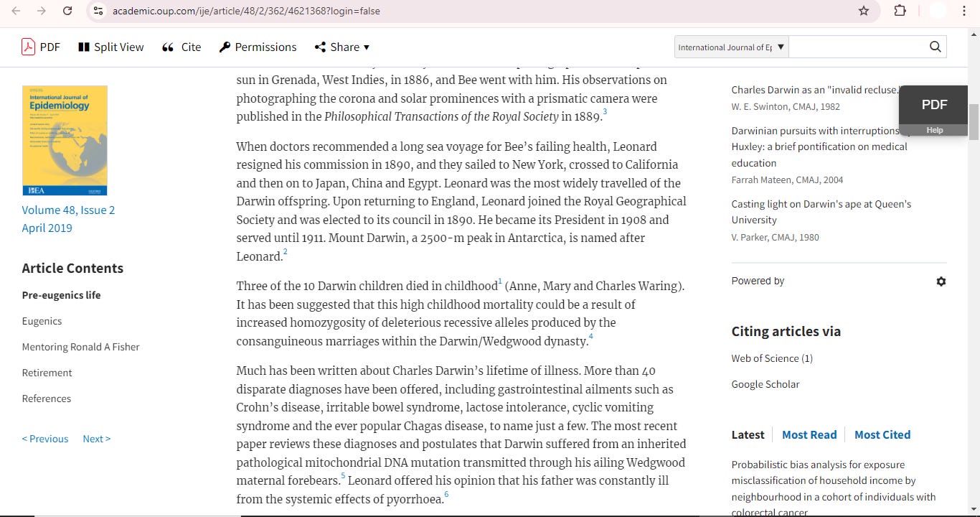Open Probabilistic bias analysis article
The image size is (980, 517).
834,488
